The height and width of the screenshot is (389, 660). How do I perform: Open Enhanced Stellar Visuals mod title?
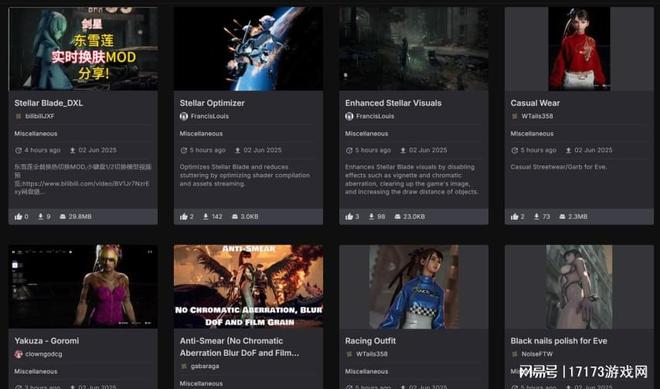coord(393,103)
